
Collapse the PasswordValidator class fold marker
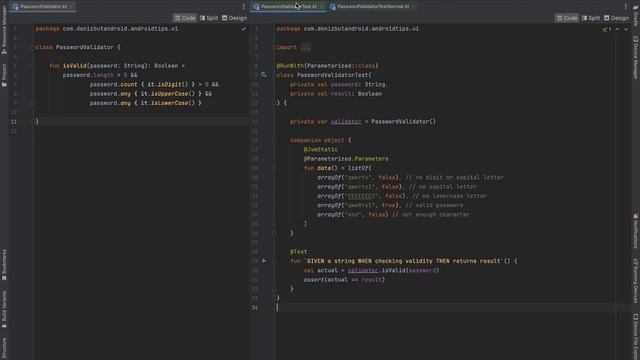[33, 47]
